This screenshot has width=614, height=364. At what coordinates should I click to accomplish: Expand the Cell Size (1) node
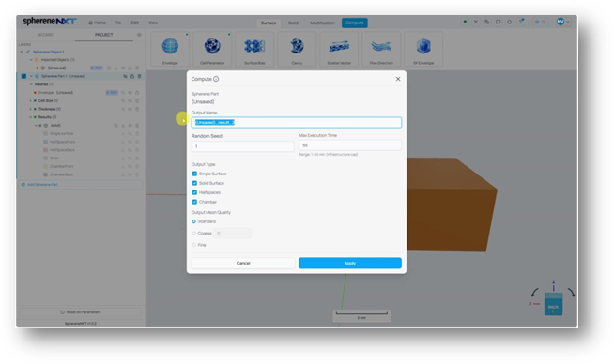point(31,101)
